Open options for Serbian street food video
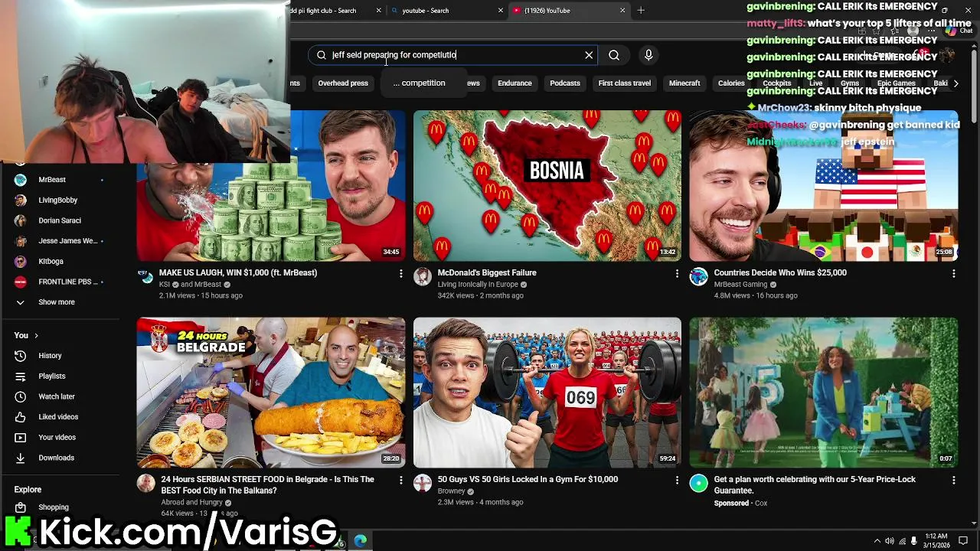This screenshot has height=551, width=980. coord(400,480)
